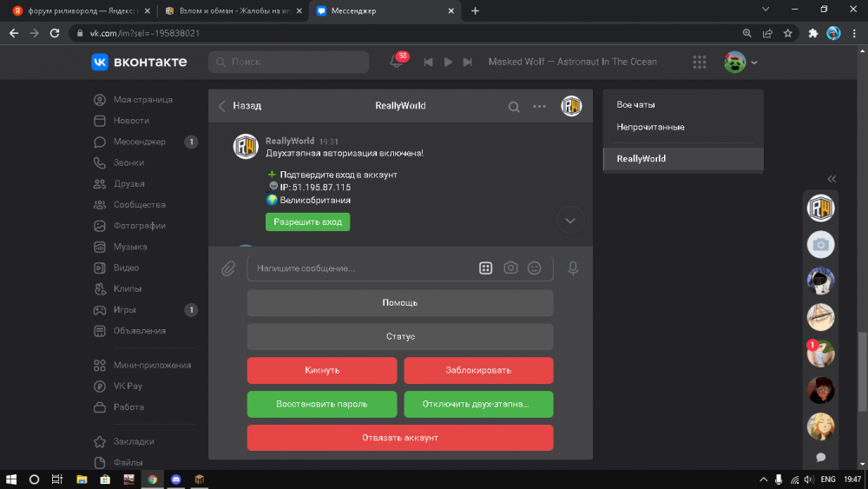Click the Статус bot button
The height and width of the screenshot is (489, 868).
[400, 337]
